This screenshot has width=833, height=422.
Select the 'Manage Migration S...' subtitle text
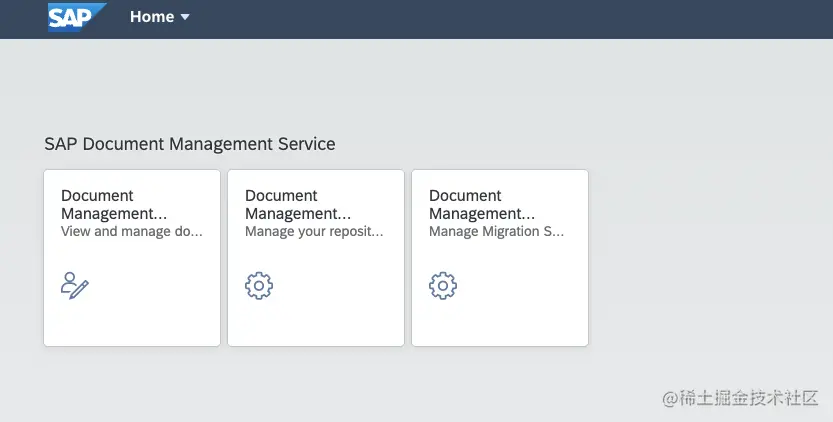497,231
